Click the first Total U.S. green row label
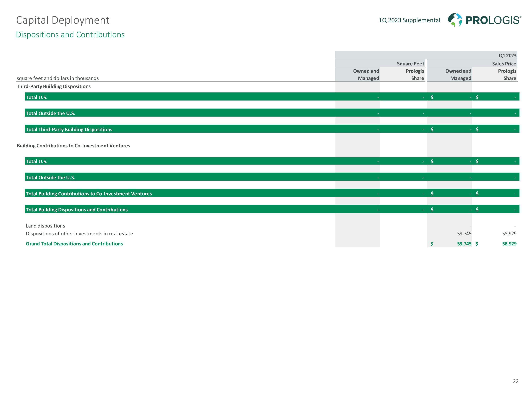This screenshot has height=399, width=532. coord(37,97)
